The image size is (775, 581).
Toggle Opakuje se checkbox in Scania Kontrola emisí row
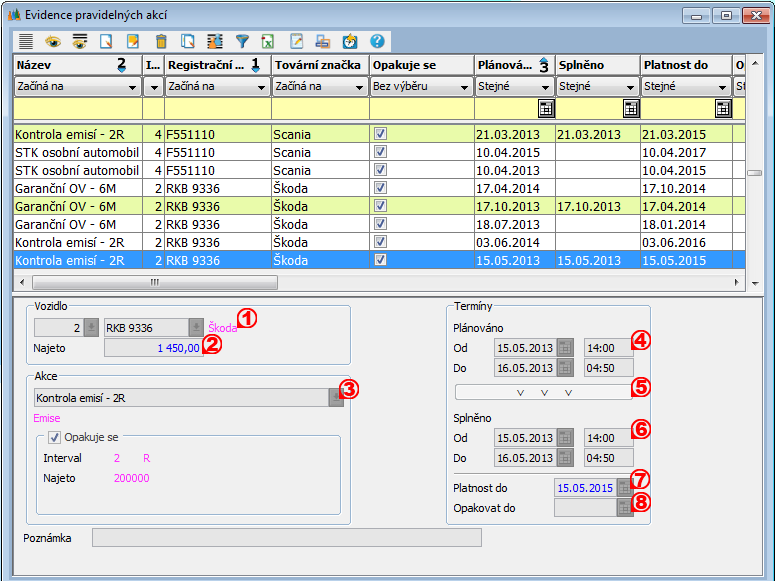coord(380,134)
